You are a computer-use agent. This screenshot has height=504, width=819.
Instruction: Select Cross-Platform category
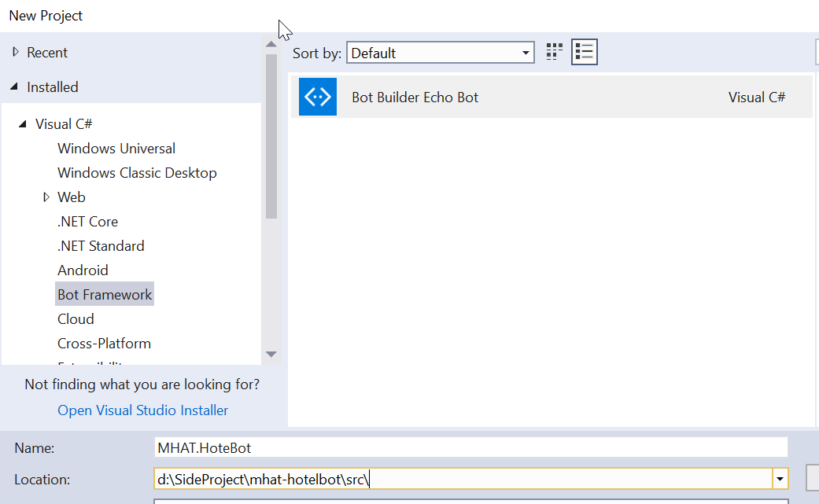[x=104, y=344]
